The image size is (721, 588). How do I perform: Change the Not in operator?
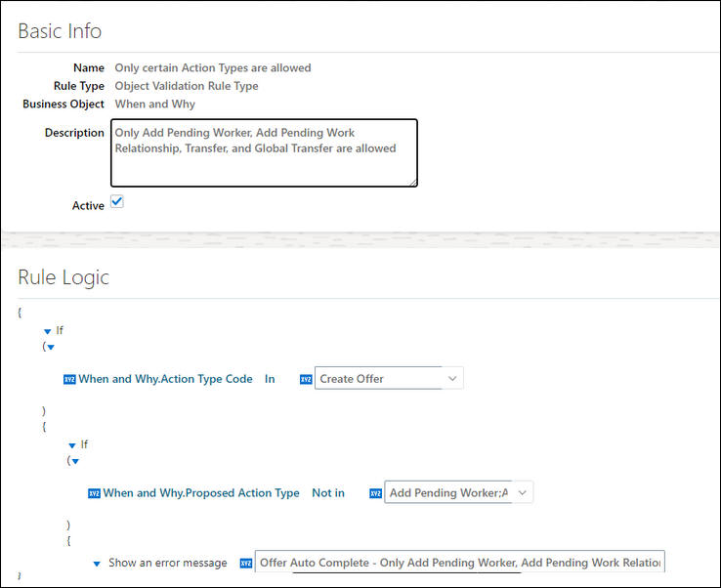[328, 493]
